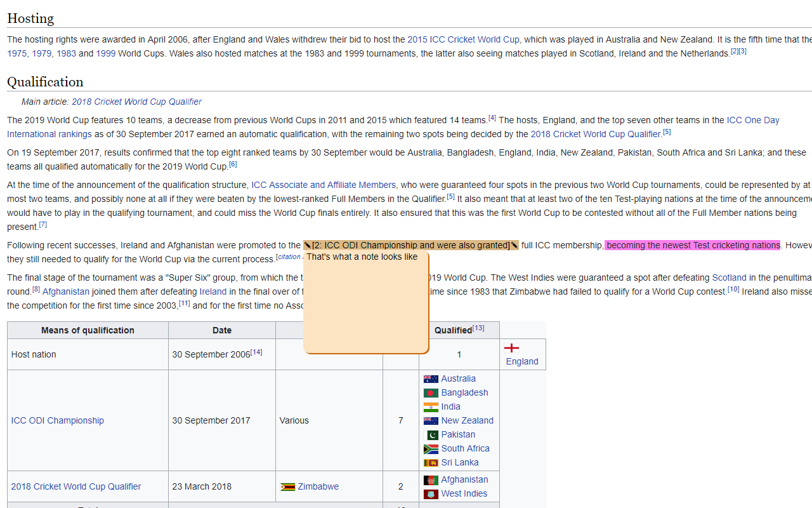Click the Sri Lanka flag icon

tap(431, 463)
